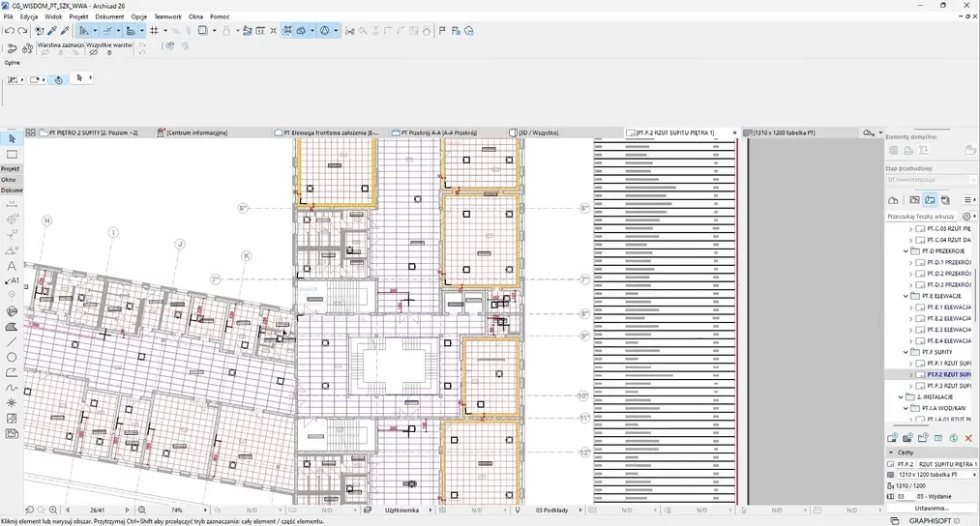Screen dimensions: 980x526
Task: Click the Ustawienia... button
Action: point(931,508)
